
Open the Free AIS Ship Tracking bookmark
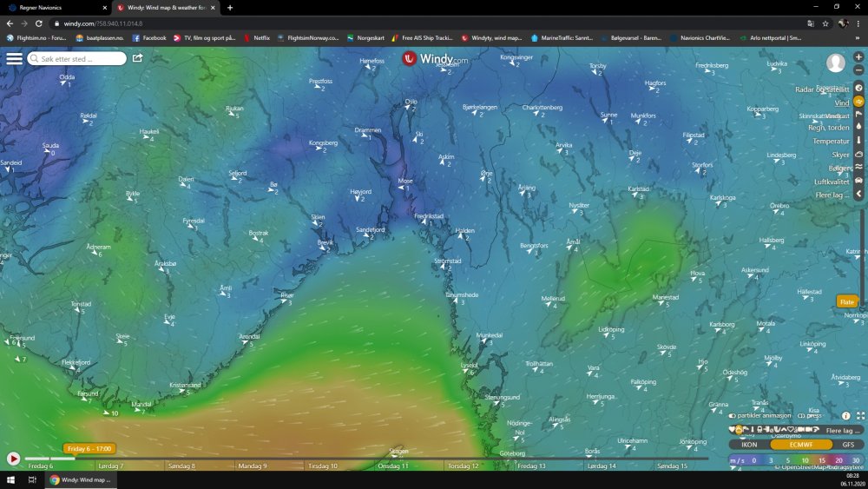(422, 38)
